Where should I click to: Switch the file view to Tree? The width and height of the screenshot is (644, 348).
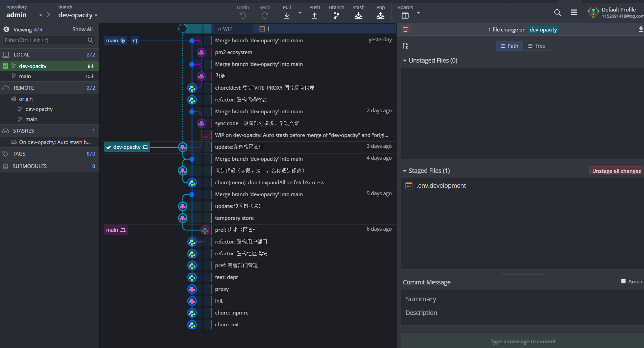tap(536, 46)
